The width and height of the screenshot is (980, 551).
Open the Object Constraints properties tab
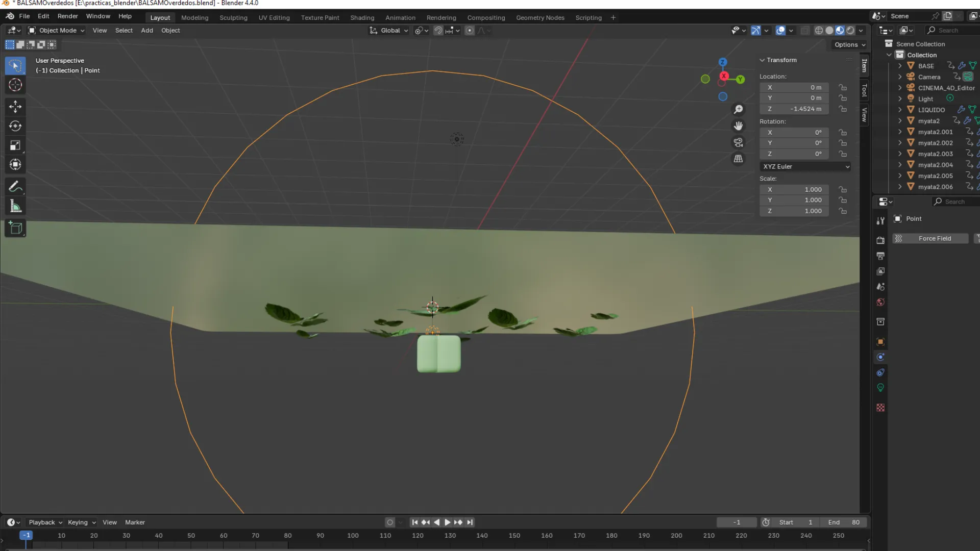(880, 373)
